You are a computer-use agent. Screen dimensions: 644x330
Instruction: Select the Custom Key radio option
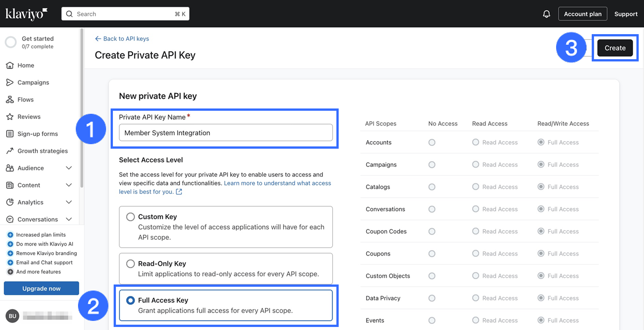coord(130,217)
